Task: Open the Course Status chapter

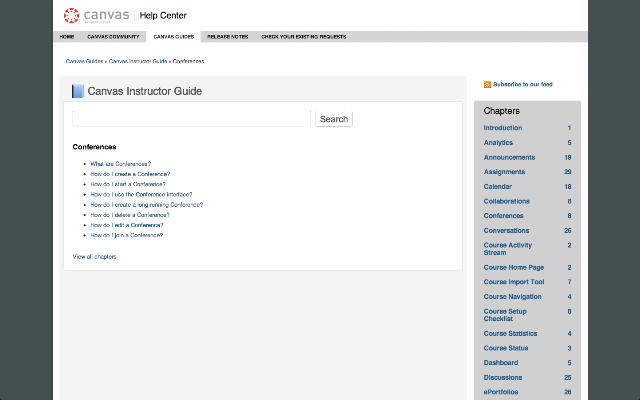Action: pos(506,348)
